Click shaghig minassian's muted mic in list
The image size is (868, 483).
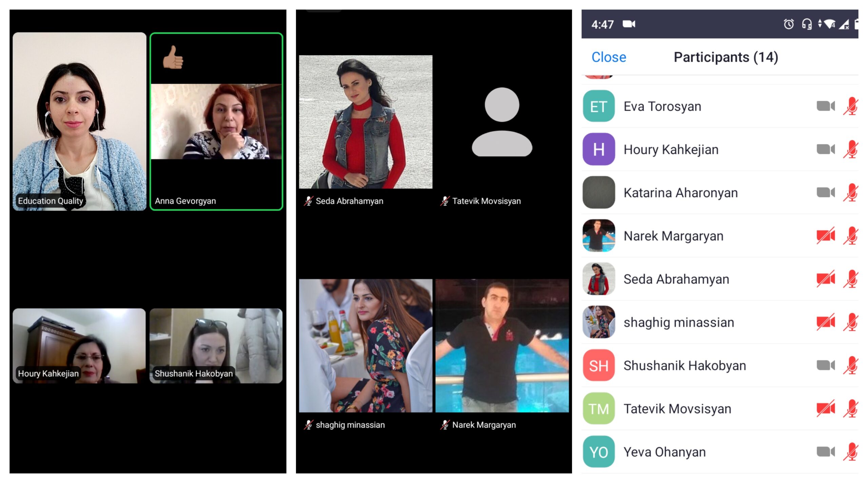click(851, 322)
